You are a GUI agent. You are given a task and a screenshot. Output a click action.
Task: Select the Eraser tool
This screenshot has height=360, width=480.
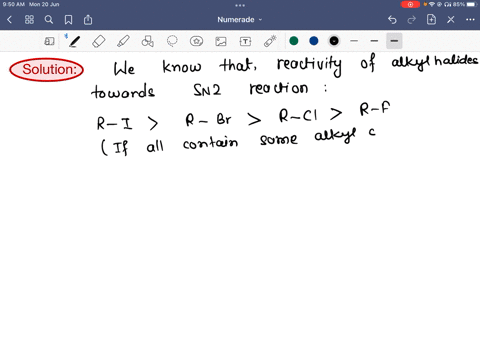(99, 41)
